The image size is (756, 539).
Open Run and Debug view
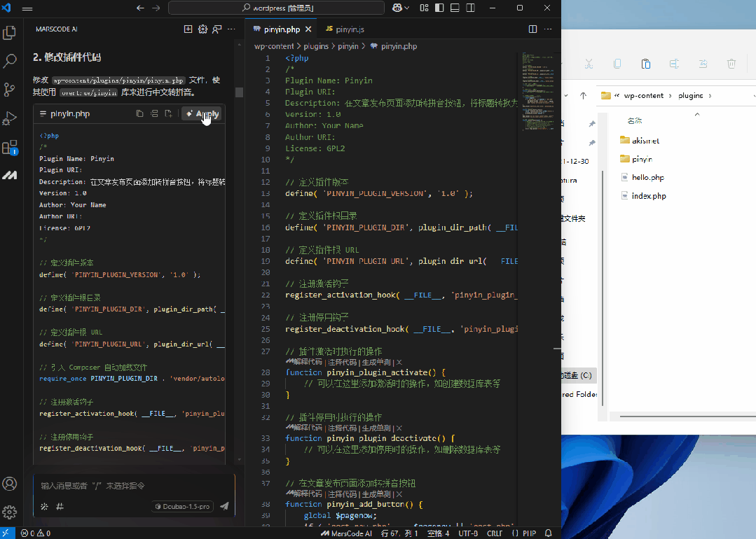click(x=10, y=118)
